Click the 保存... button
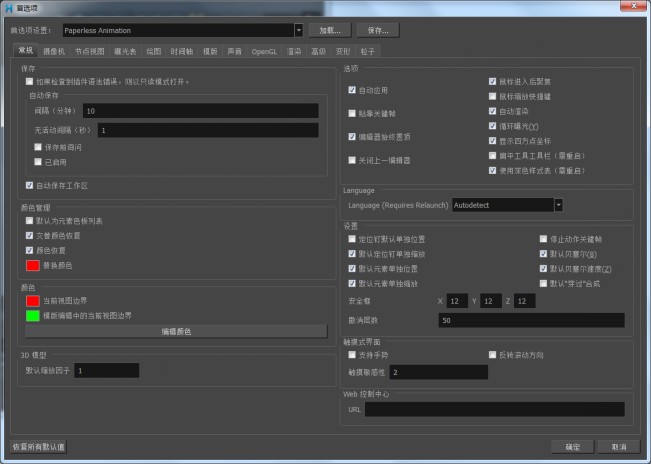This screenshot has height=464, width=651. (378, 30)
